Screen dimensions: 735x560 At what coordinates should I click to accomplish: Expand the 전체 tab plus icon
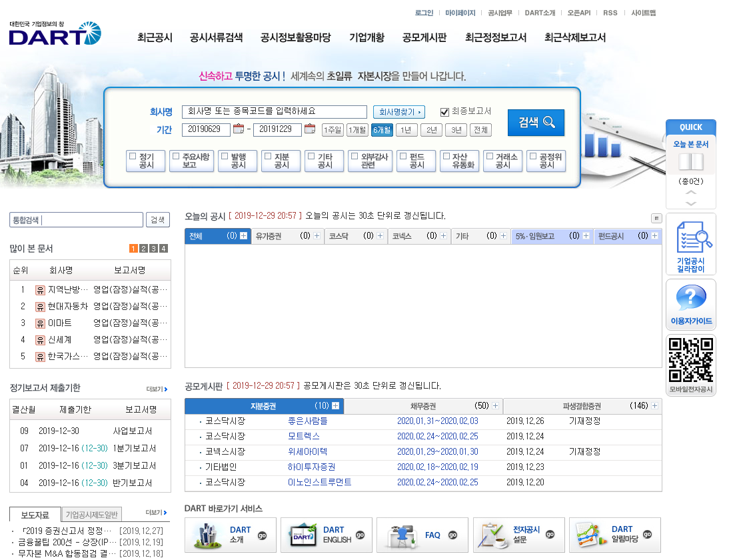(243, 236)
